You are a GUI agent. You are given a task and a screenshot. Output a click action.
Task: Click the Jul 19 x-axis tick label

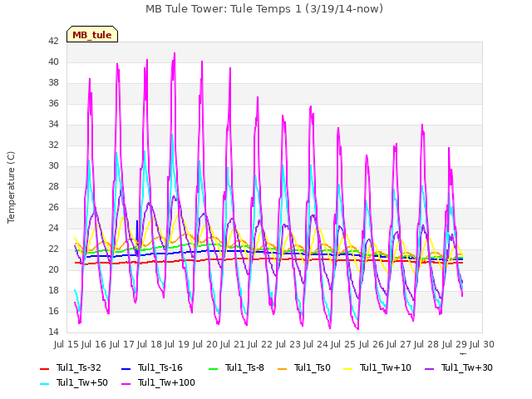click(177, 344)
